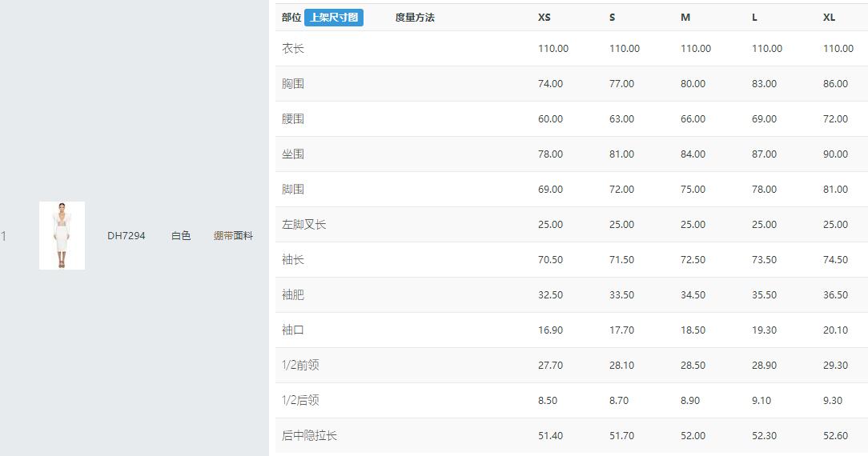Click the 坐围 XL value 90.00

pos(835,154)
